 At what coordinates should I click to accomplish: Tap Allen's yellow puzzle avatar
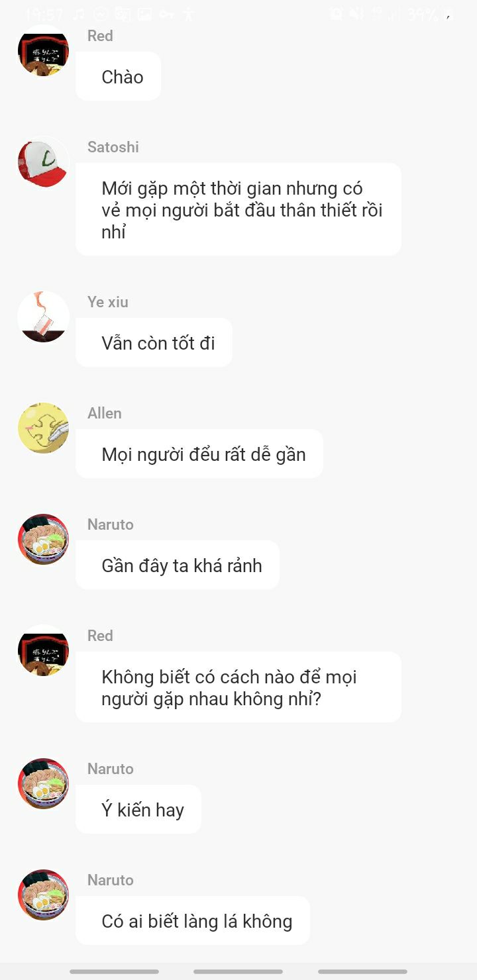pos(43,428)
